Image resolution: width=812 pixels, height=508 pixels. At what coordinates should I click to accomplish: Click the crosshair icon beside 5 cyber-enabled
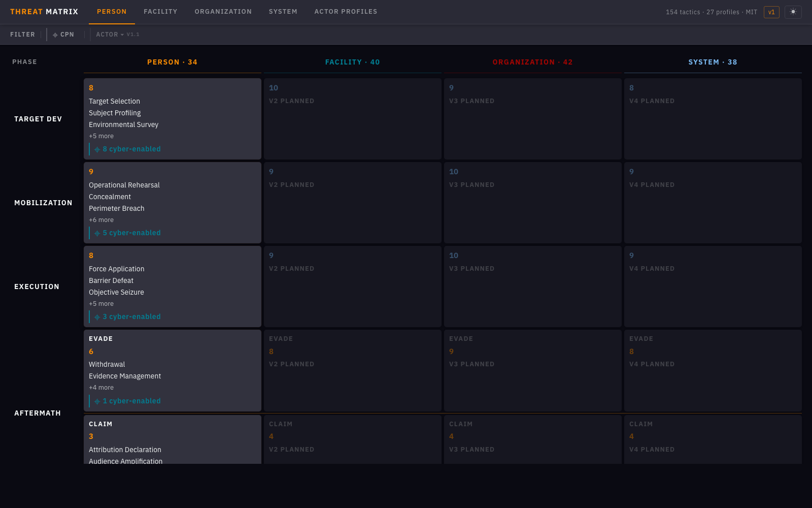point(97,233)
